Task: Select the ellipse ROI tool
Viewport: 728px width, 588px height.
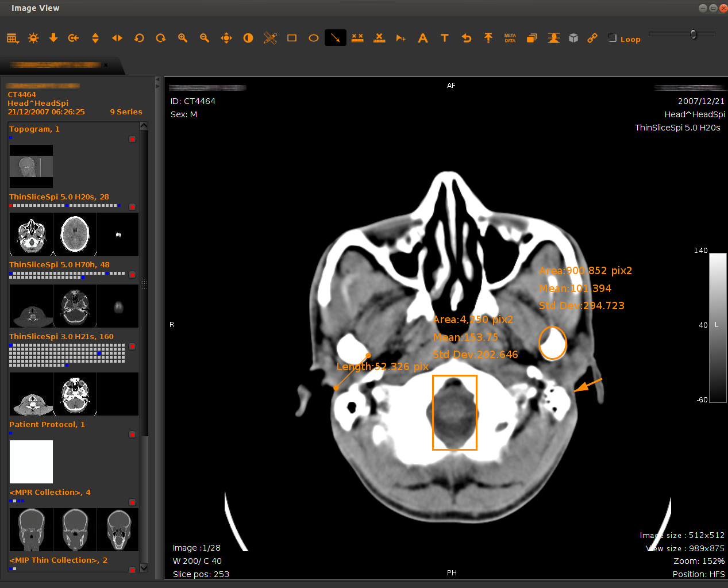Action: click(314, 39)
